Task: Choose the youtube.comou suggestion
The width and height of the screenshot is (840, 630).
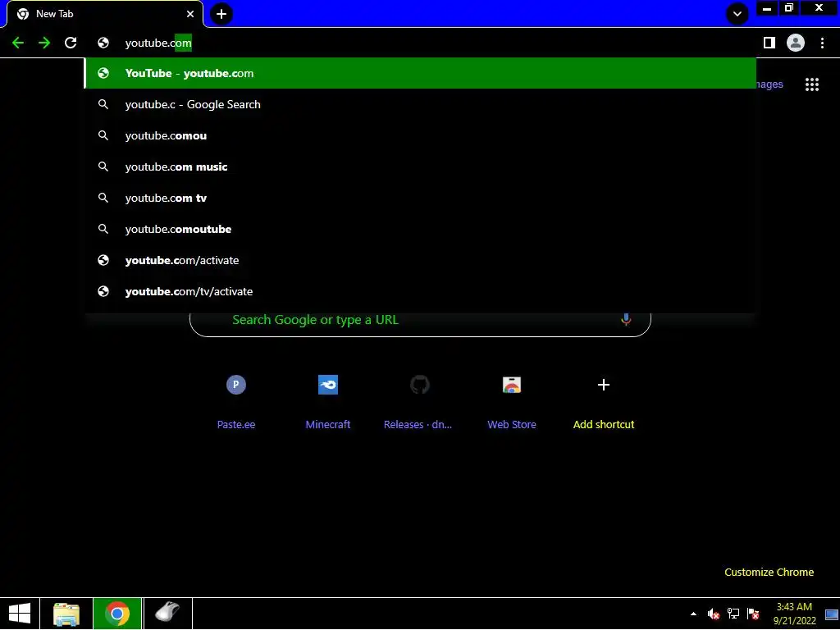Action: pos(421,135)
